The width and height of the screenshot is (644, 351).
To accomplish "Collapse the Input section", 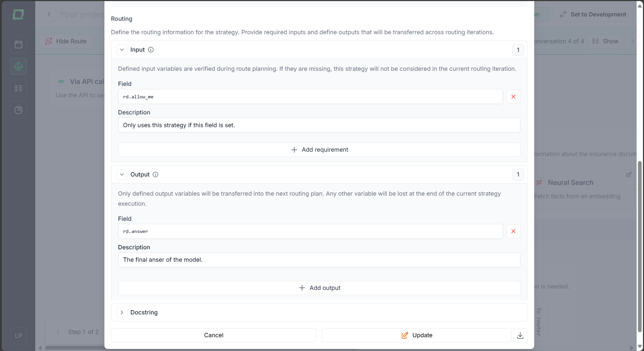I will coord(122,50).
